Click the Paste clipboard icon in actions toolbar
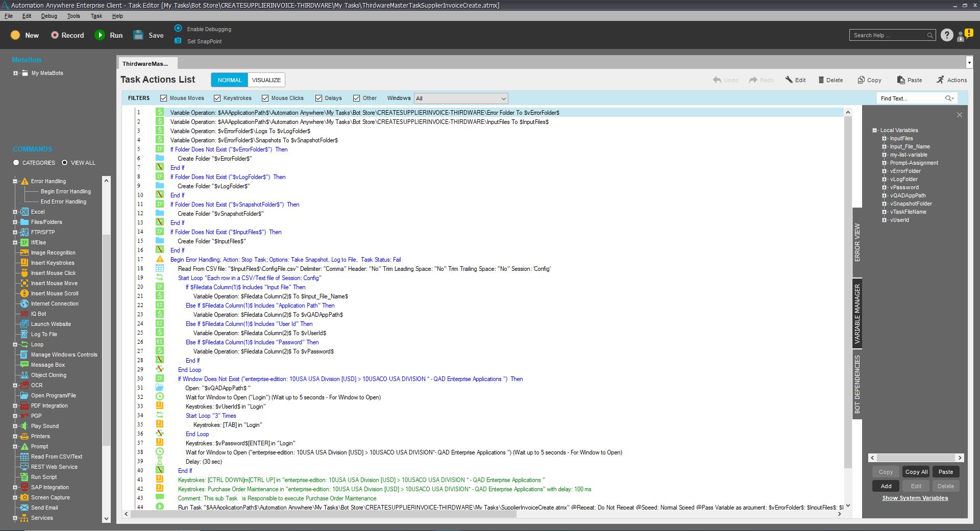This screenshot has height=531, width=980. (900, 80)
